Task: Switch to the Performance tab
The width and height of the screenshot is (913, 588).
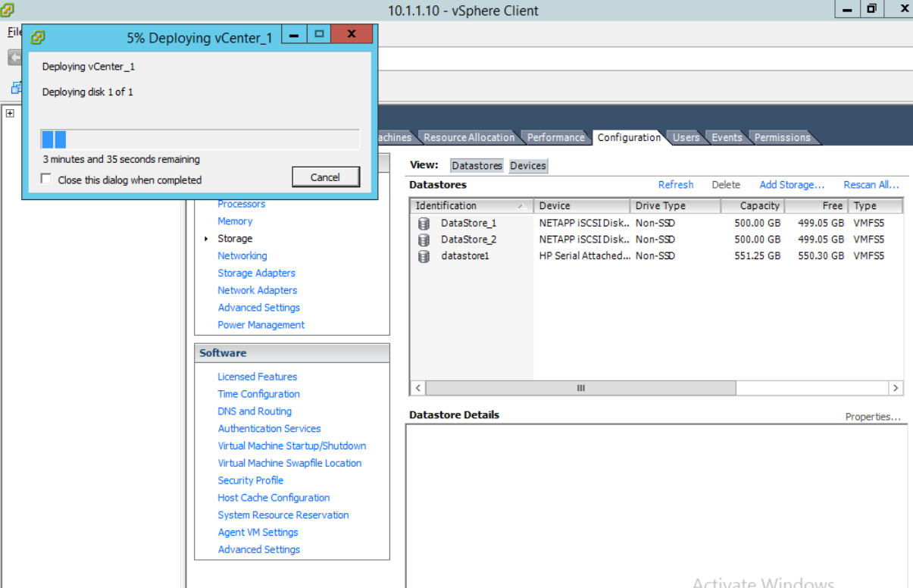Action: tap(555, 137)
